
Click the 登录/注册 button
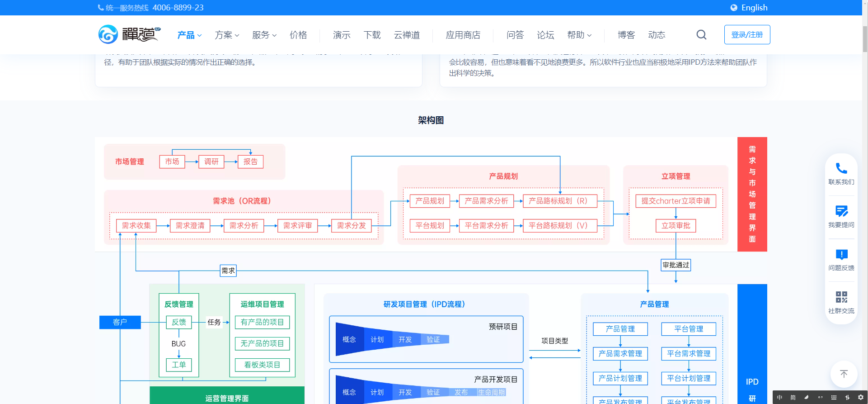747,34
